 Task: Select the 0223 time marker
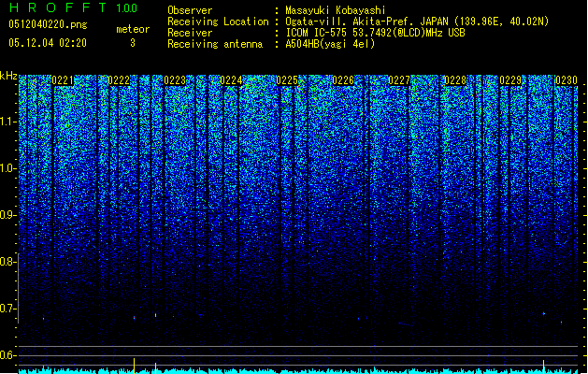pos(175,80)
